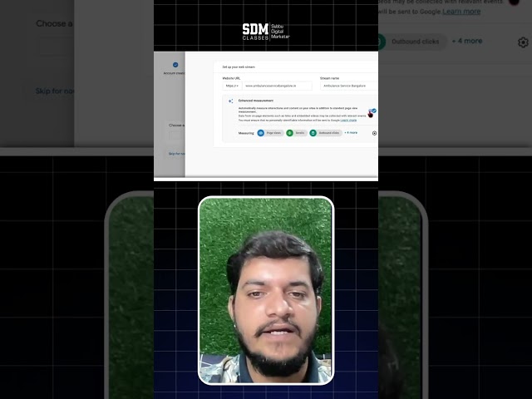Viewport: 532px width, 399px height.
Task: Click small Outbound clicks icon in sharp center panel
Action: (313, 133)
